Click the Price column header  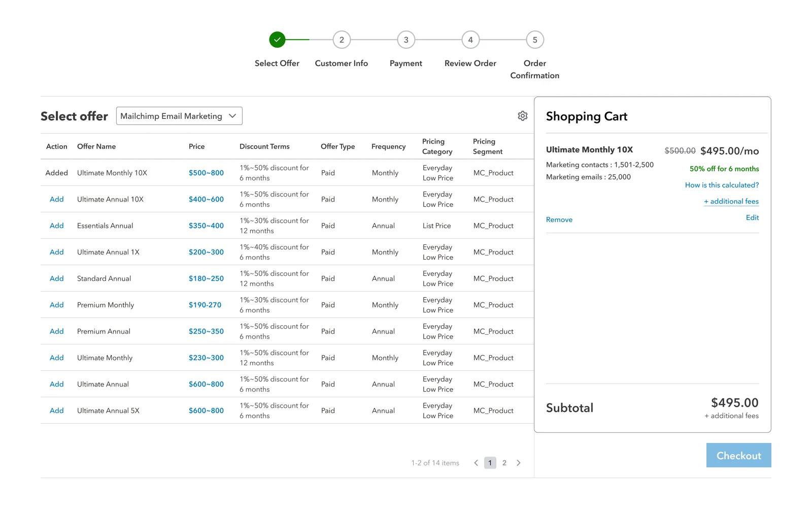pyautogui.click(x=197, y=146)
